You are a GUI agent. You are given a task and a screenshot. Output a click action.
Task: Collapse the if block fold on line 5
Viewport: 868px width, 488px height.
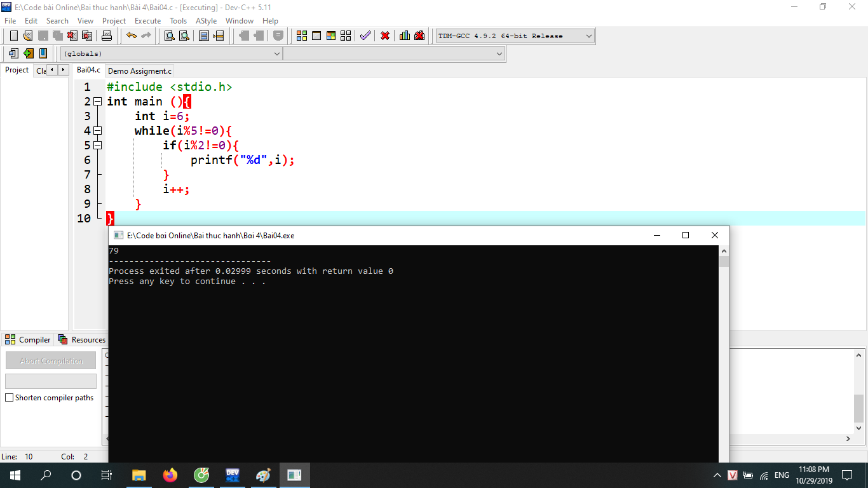[97, 146]
